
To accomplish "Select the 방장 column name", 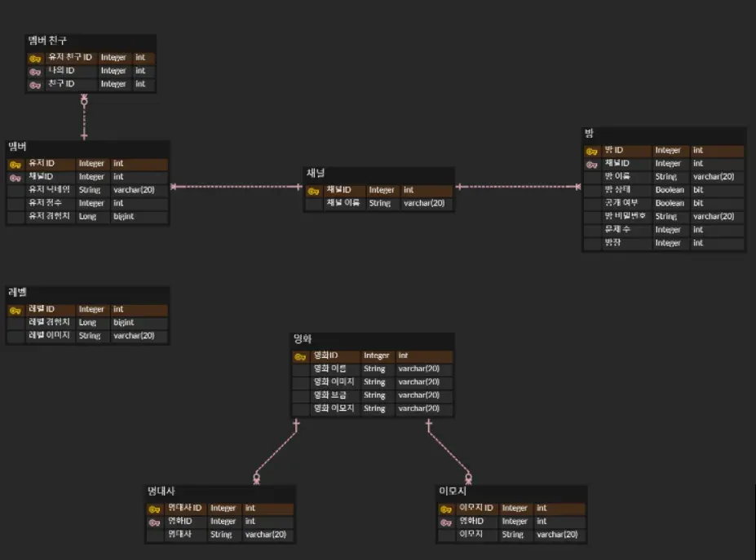I will pyautogui.click(x=612, y=243).
